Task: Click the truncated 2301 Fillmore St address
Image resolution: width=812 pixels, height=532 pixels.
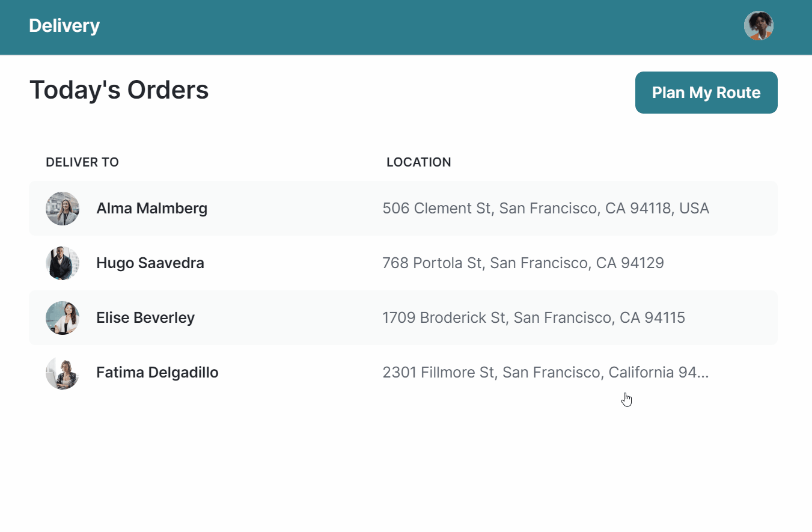Action: coord(546,373)
